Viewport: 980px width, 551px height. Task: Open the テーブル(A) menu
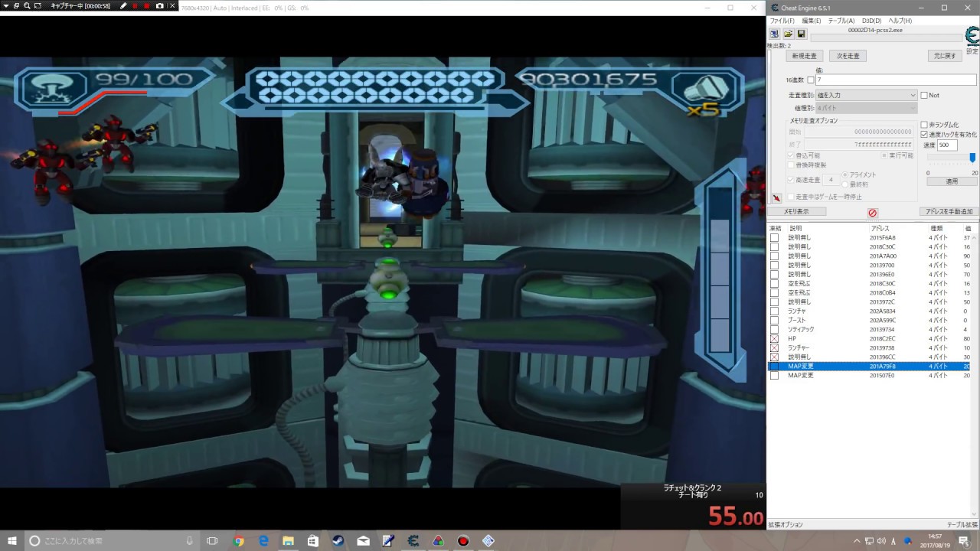pos(841,21)
